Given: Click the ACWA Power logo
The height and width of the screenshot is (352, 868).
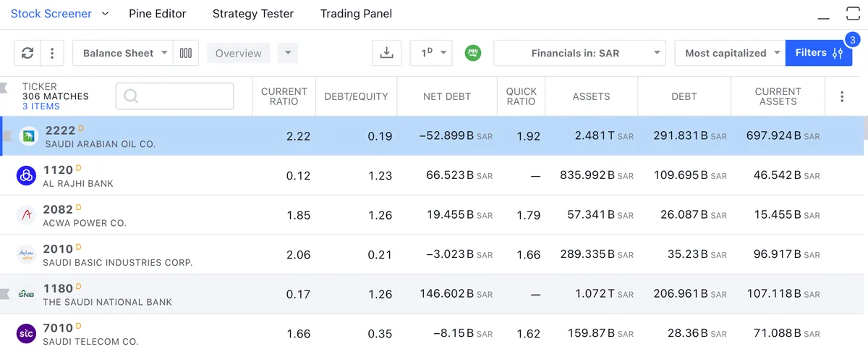Looking at the screenshot, I should [x=26, y=215].
